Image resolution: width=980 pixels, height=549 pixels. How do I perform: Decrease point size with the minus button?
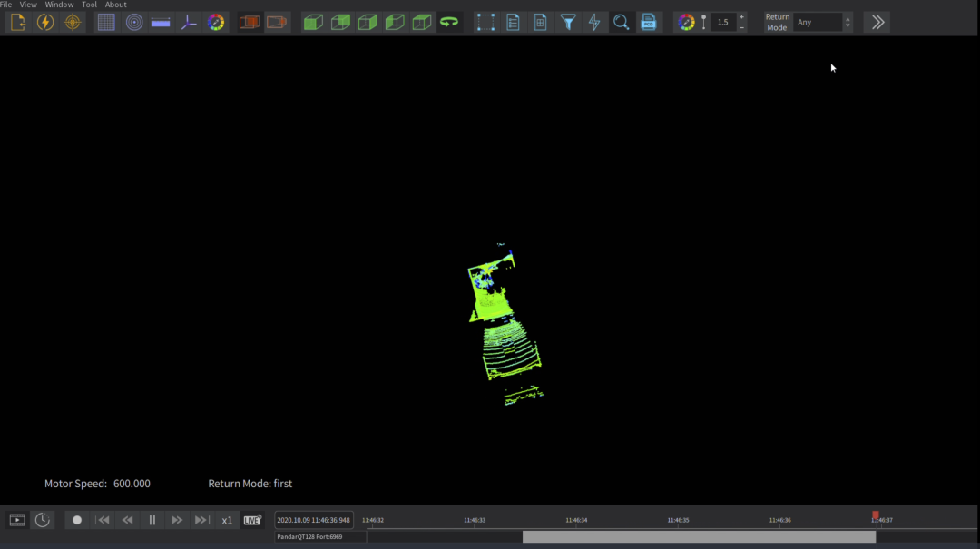pos(742,27)
